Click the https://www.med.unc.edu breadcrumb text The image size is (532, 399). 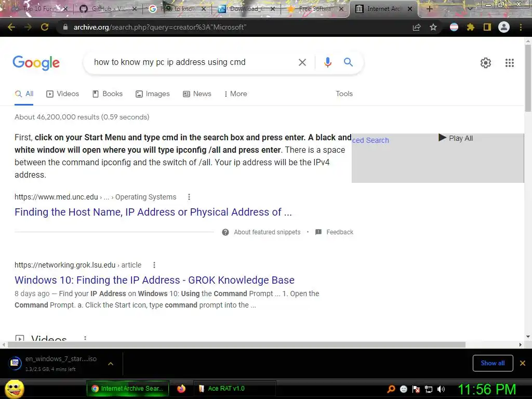pyautogui.click(x=56, y=197)
